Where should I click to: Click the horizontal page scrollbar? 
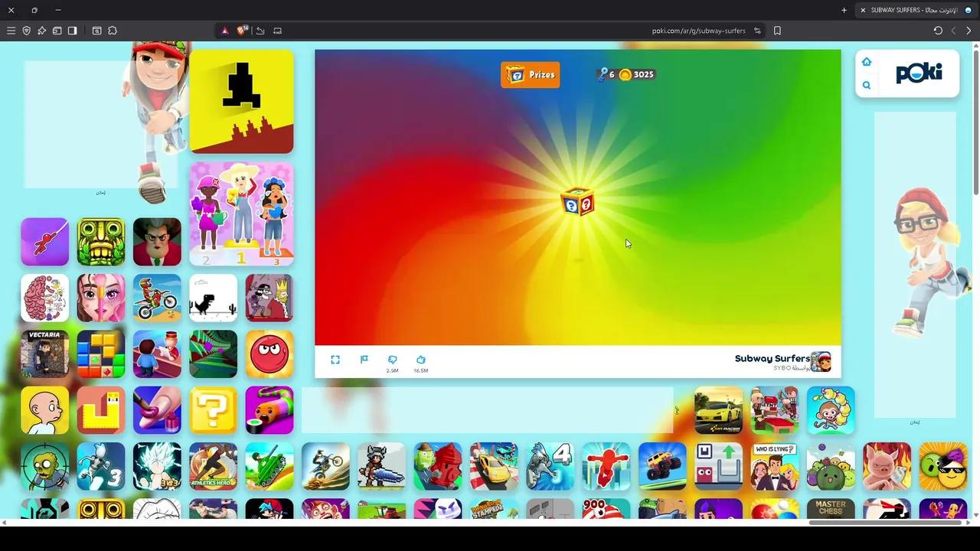(x=884, y=523)
